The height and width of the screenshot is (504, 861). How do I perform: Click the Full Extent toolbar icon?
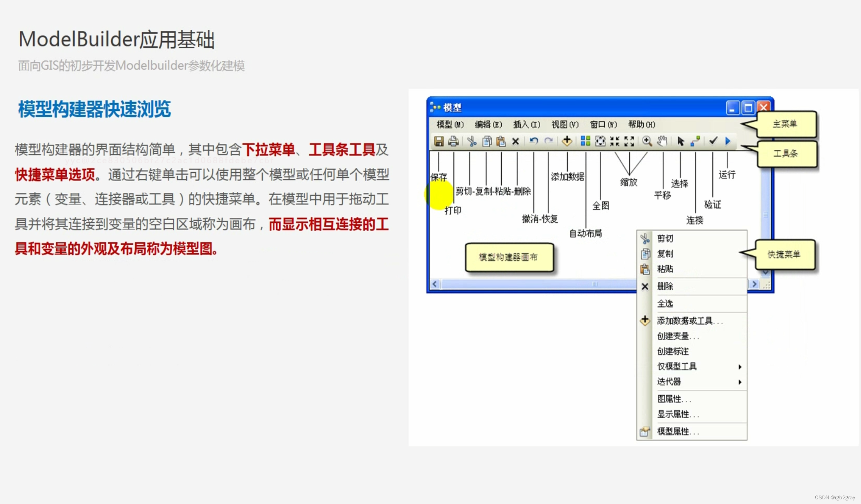click(600, 141)
